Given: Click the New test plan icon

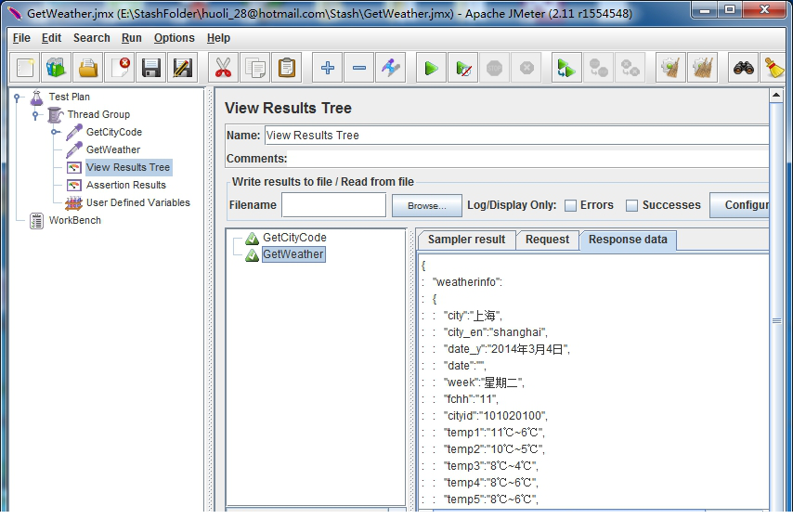Looking at the screenshot, I should pyautogui.click(x=25, y=68).
